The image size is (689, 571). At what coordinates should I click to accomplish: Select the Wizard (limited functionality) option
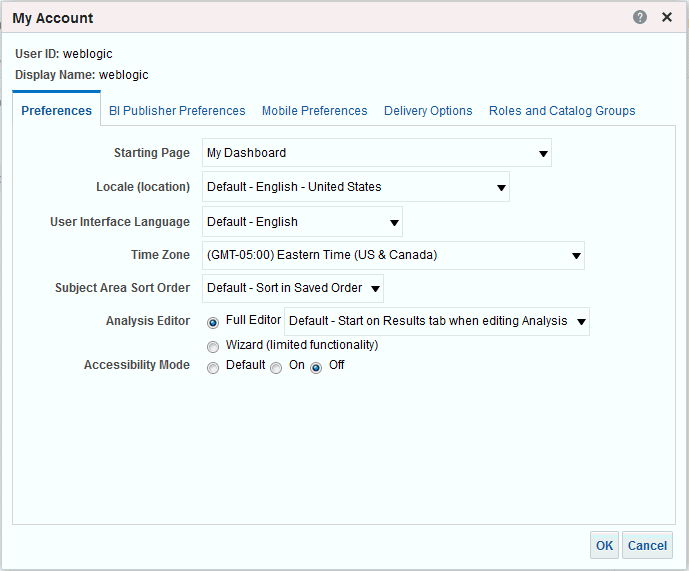(x=213, y=346)
